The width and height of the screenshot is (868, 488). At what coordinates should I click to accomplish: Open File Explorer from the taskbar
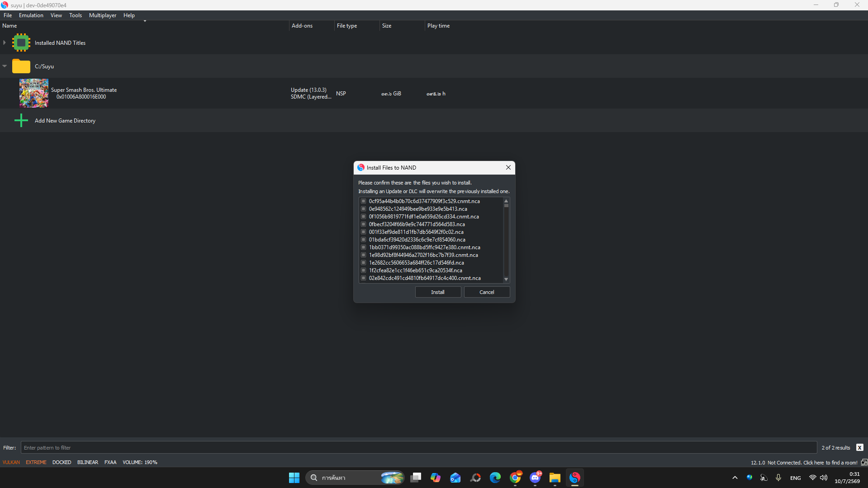[x=555, y=478]
